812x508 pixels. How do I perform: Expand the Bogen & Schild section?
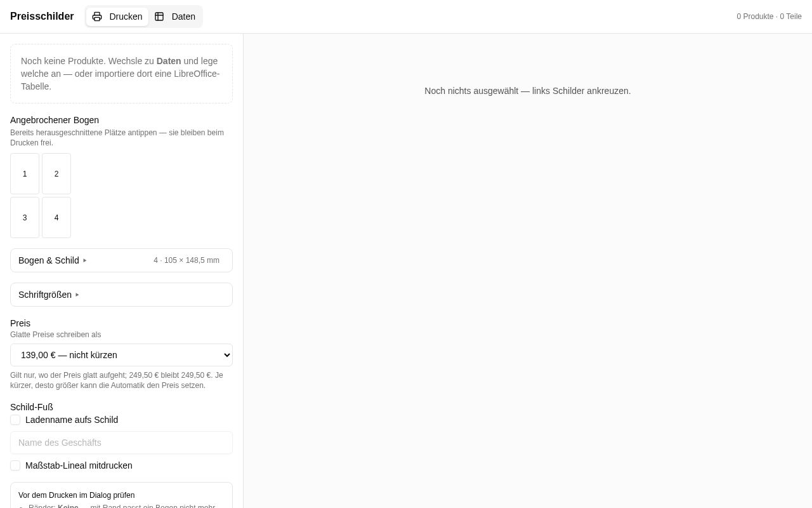tap(121, 260)
